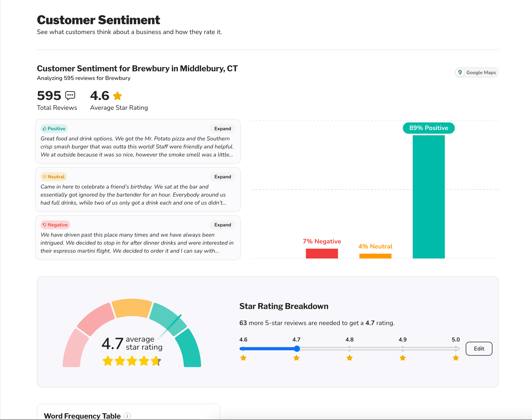Image resolution: width=532 pixels, height=420 pixels.
Task: Select the Positive sentiment tag
Action: point(54,129)
